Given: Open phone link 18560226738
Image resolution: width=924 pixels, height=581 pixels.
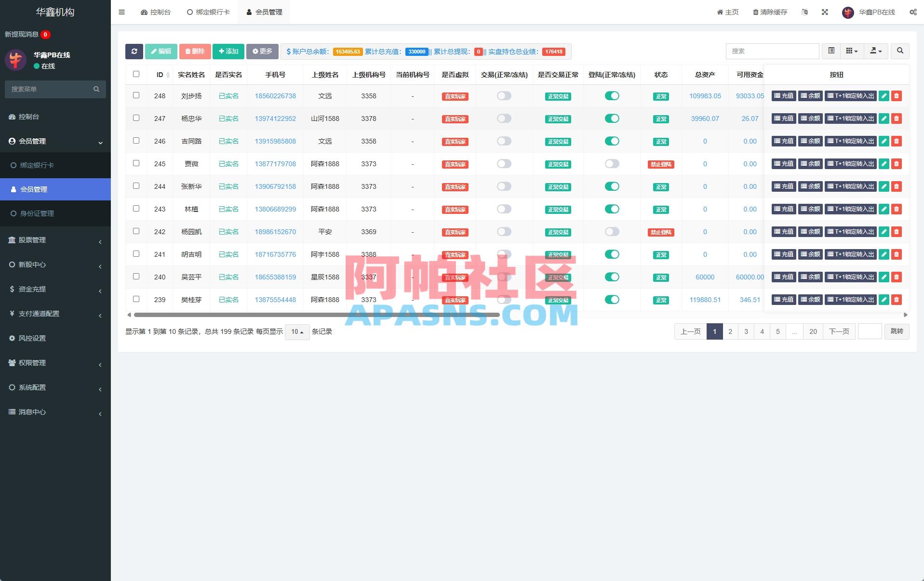Looking at the screenshot, I should click(x=275, y=96).
